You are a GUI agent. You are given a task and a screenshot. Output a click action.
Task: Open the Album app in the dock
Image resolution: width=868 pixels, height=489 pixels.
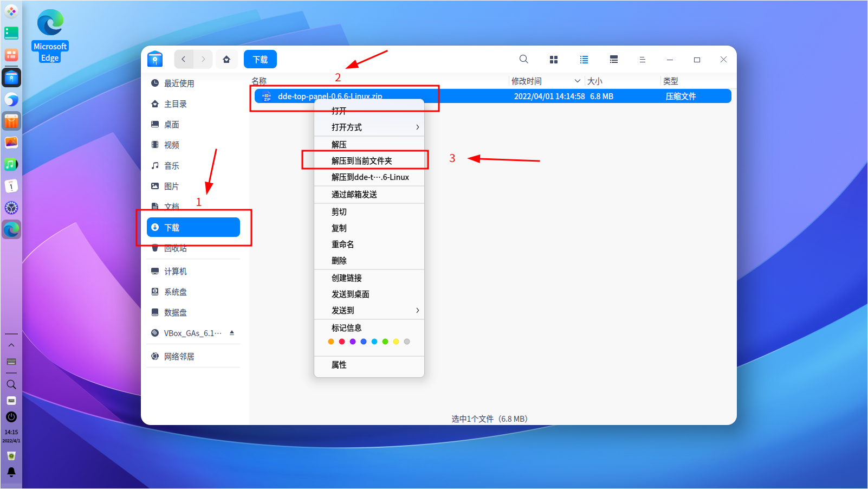[x=11, y=143]
